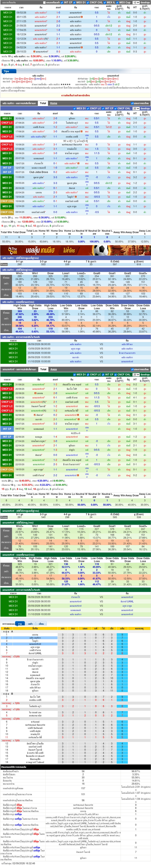
Task: Select the Home tab in home team results
Action: click(54, 103)
